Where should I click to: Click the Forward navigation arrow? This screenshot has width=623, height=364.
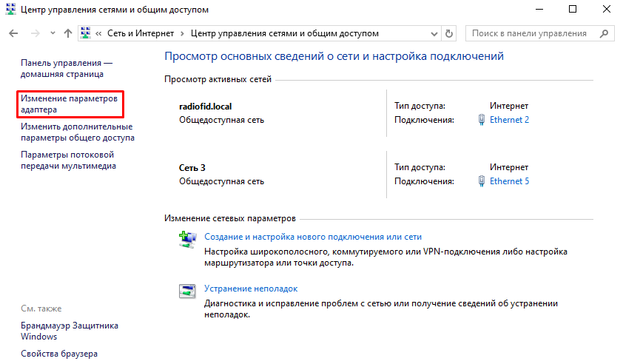tap(34, 33)
